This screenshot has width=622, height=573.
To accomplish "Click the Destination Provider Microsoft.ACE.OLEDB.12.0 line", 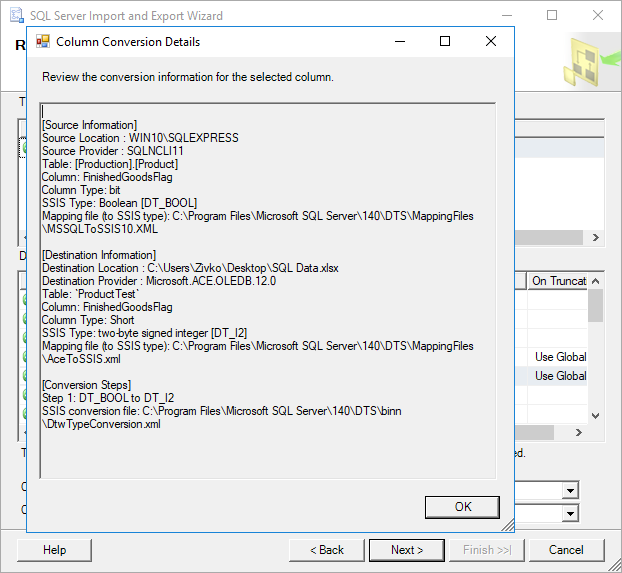I will [x=159, y=281].
